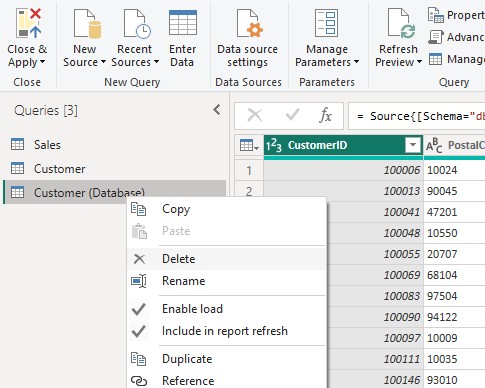Viewport: 485px width, 388px height.
Task: Click the Manage Parameters icon
Action: (x=326, y=23)
